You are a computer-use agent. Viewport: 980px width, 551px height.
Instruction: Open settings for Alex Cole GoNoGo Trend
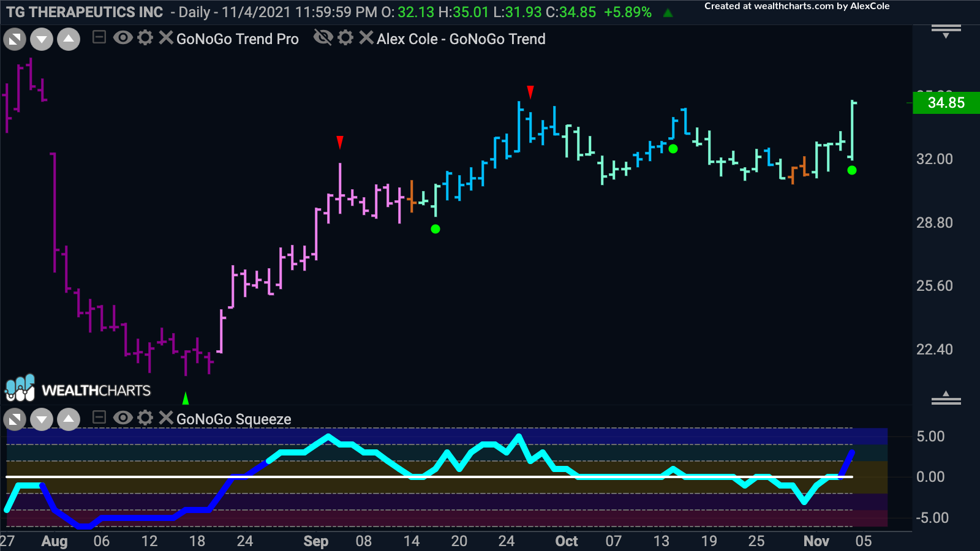345,38
